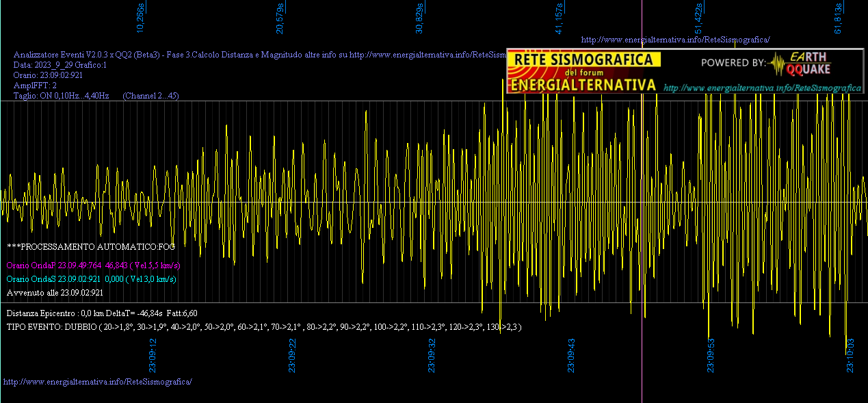Image resolution: width=868 pixels, height=403 pixels.
Task: Select the 30,829s top time label
Action: pos(419,18)
